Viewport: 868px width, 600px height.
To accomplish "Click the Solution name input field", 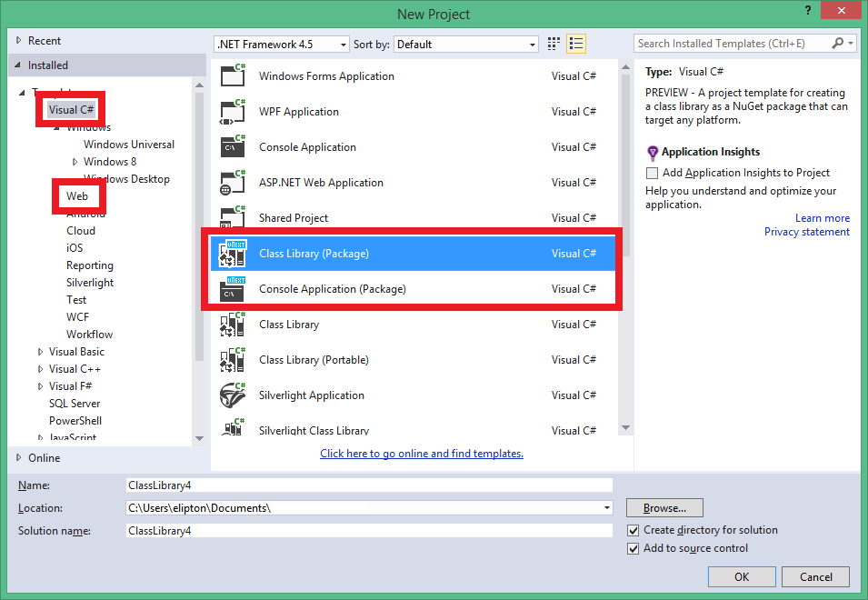I will click(369, 530).
